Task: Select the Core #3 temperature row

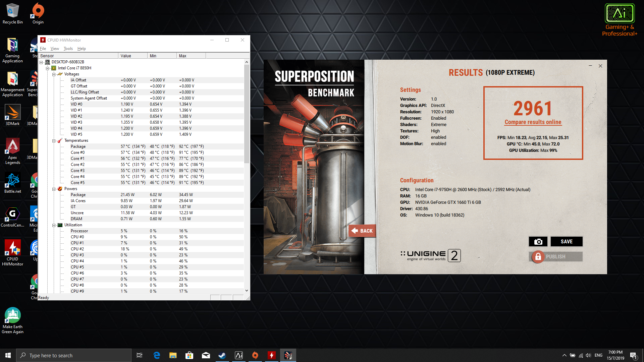Action: [141, 171]
